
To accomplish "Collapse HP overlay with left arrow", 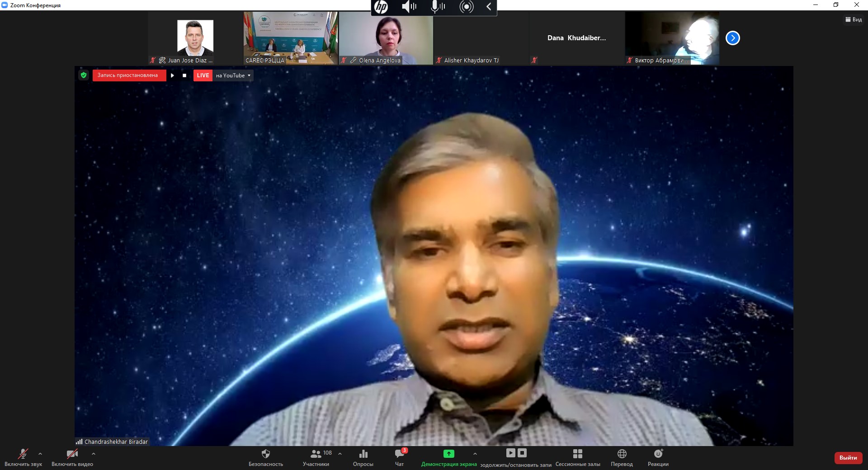I will (489, 7).
